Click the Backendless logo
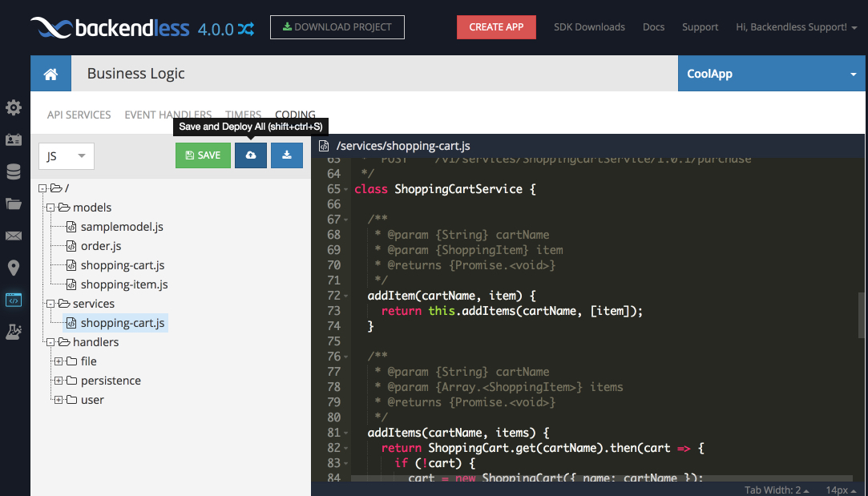 (x=110, y=27)
